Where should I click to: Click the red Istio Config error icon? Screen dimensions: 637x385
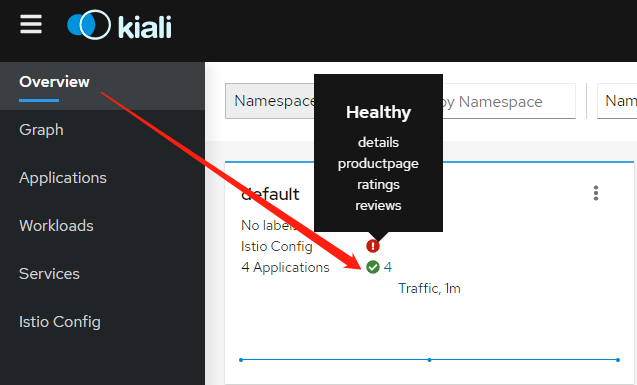point(373,246)
